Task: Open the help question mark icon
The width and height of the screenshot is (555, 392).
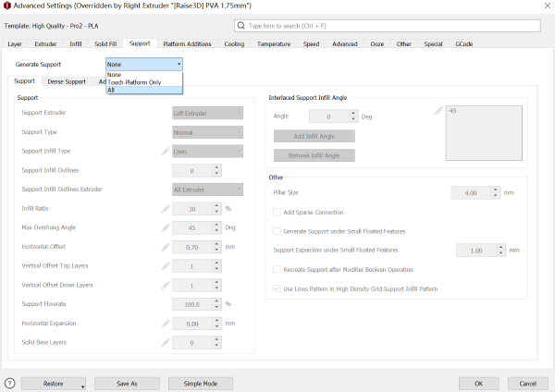Action: point(10,383)
